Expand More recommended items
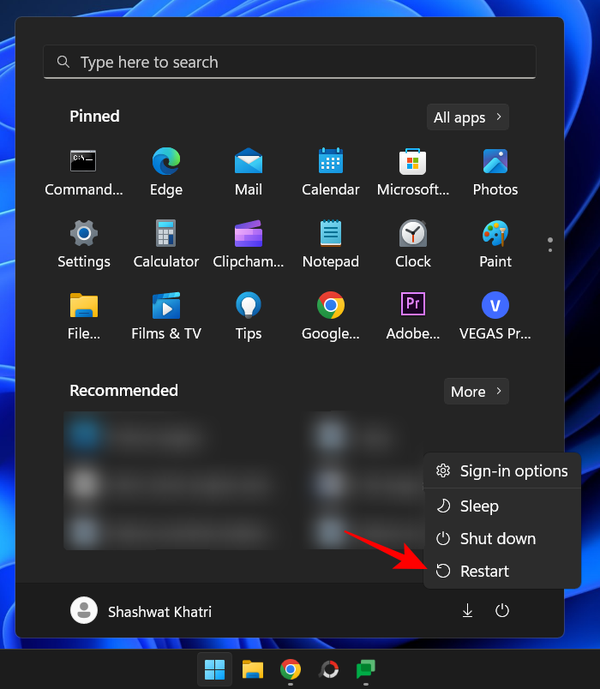Viewport: 600px width, 689px height. tap(476, 392)
